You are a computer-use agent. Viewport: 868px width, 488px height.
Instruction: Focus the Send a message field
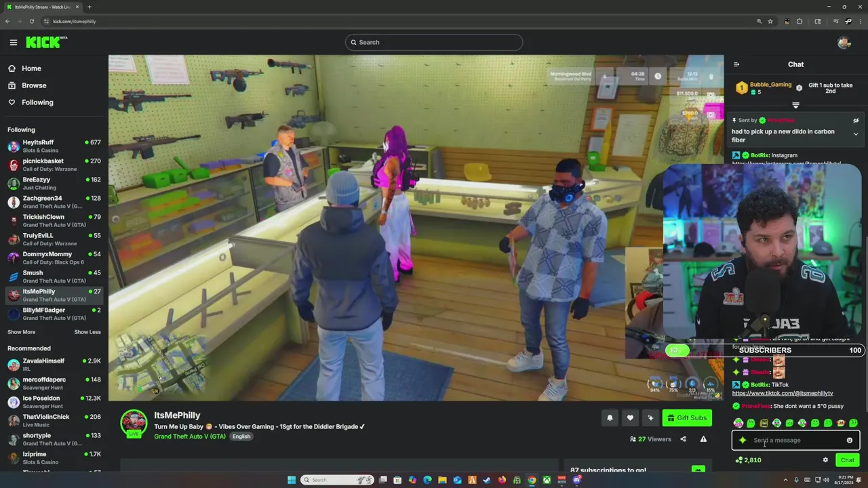795,441
